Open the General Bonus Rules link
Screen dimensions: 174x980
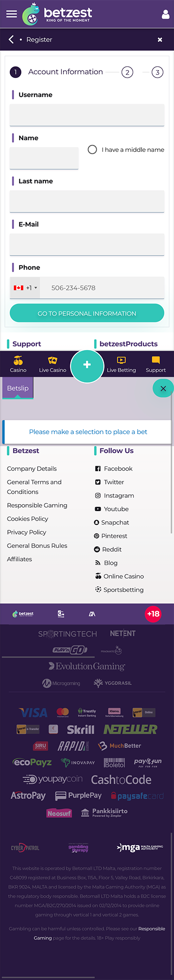(x=37, y=545)
